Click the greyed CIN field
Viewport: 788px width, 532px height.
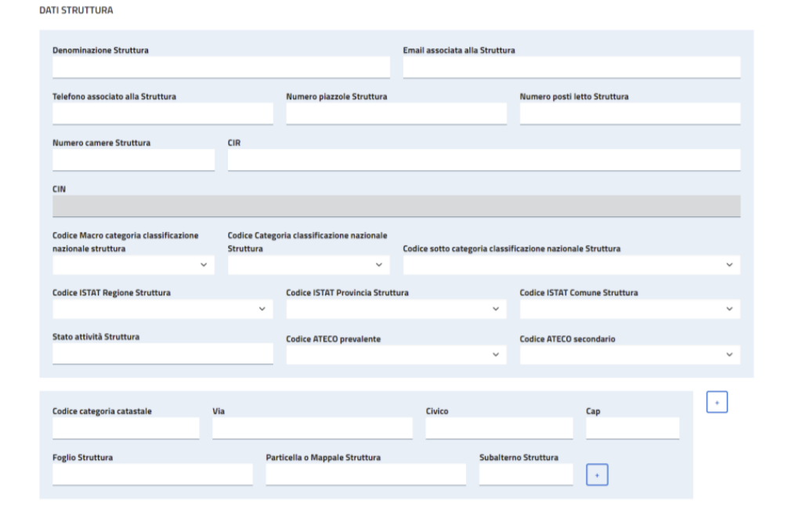396,206
